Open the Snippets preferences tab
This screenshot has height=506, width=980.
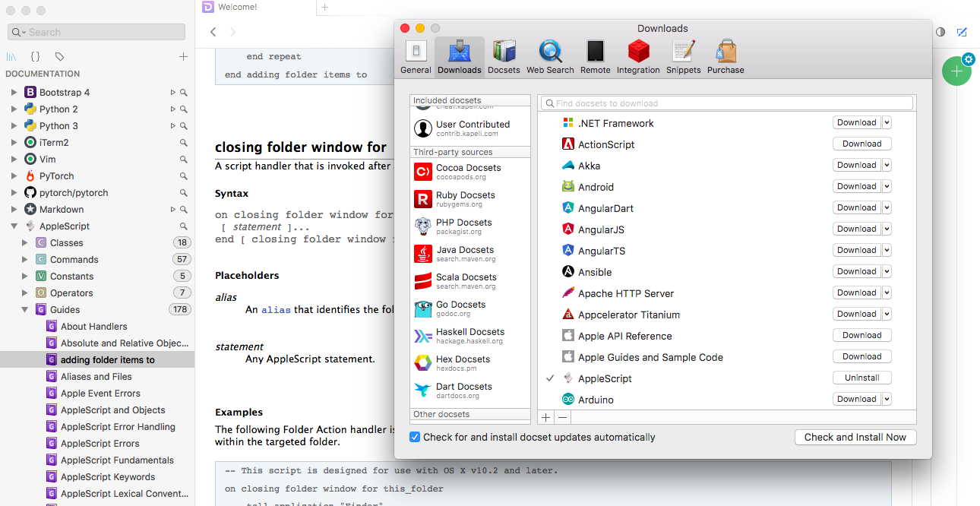684,57
